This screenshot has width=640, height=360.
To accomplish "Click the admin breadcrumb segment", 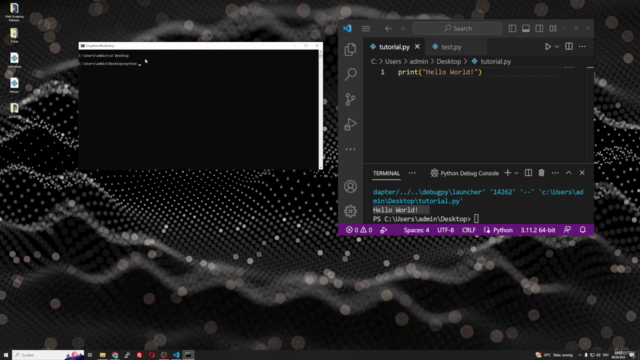I will tap(418, 62).
